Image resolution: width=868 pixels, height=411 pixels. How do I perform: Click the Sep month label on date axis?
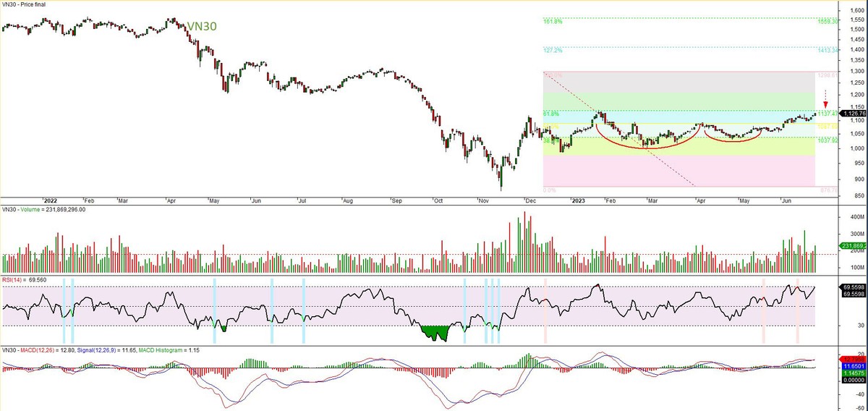tap(396, 199)
